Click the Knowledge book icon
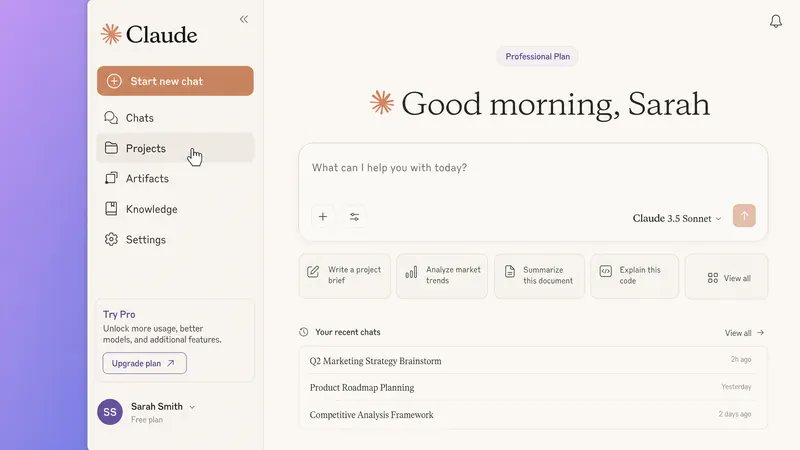Viewport: 800px width, 450px height. click(111, 209)
